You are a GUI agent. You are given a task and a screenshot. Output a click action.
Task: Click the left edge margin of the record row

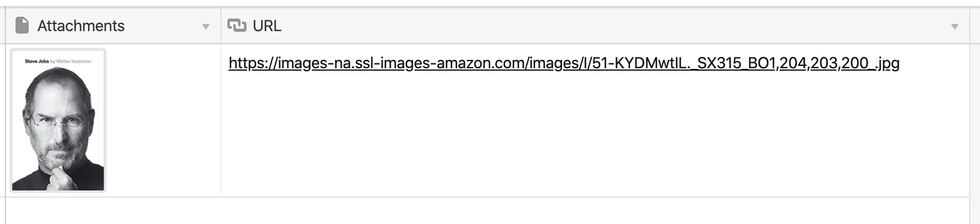pyautogui.click(x=3, y=120)
